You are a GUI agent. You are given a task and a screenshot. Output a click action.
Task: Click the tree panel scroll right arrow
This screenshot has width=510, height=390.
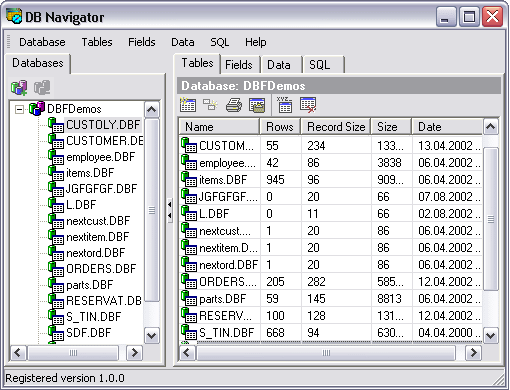pyautogui.click(x=134, y=352)
